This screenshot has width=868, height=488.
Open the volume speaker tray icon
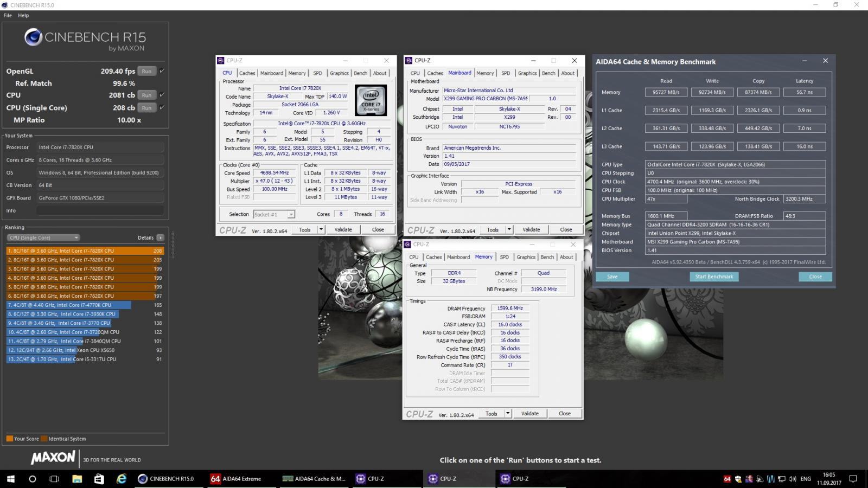(793, 479)
